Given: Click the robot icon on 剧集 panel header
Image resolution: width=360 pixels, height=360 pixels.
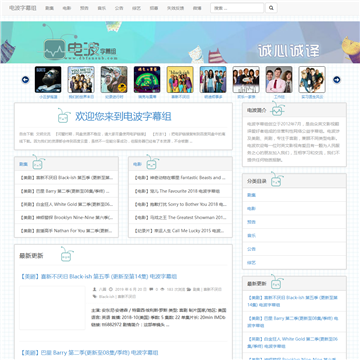Looking at the screenshot, I should [38, 163].
